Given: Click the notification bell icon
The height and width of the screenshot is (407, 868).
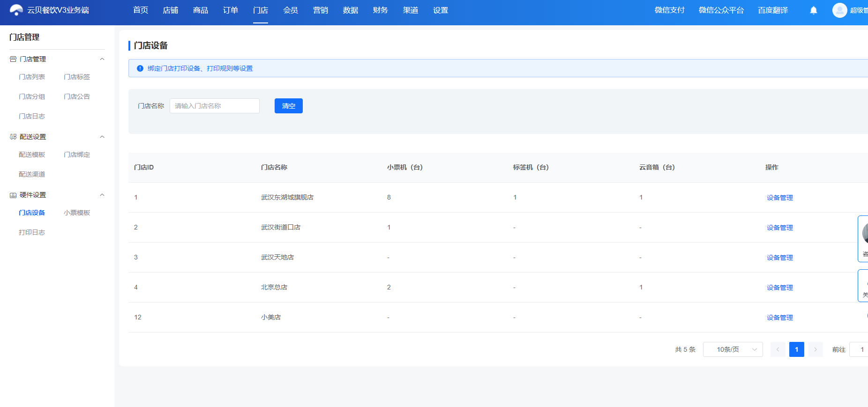Looking at the screenshot, I should pyautogui.click(x=814, y=10).
